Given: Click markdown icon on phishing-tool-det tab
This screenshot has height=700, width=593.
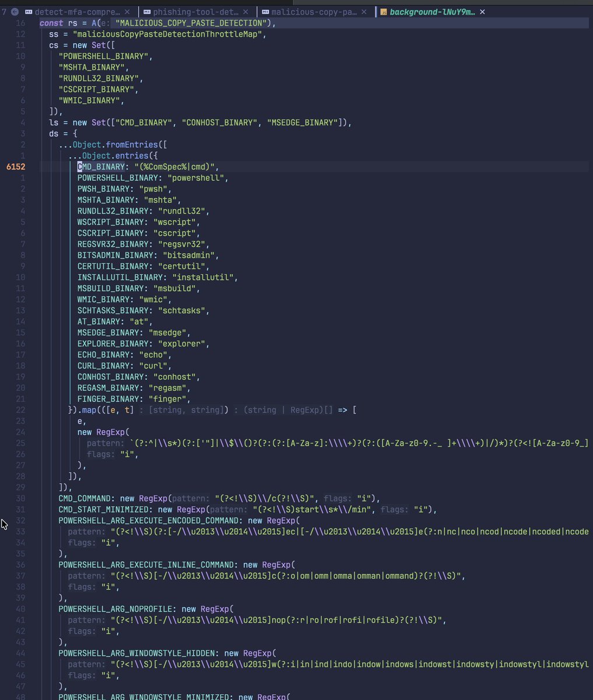Looking at the screenshot, I should click(x=148, y=12).
